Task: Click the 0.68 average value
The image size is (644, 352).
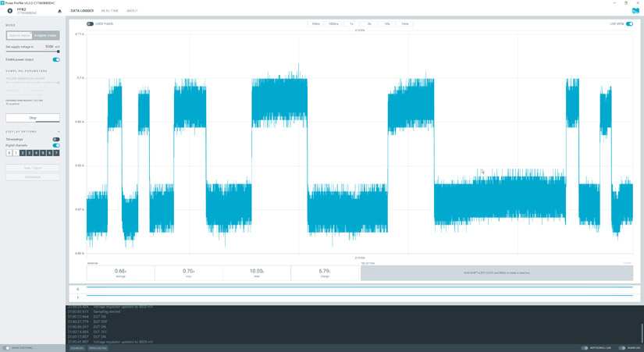Action: pos(120,271)
